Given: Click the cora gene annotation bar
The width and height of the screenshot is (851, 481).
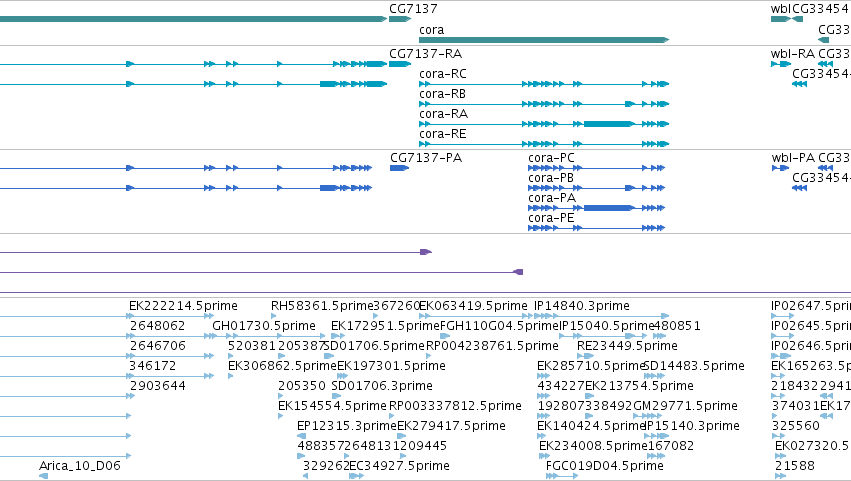Looking at the screenshot, I should point(544,40).
